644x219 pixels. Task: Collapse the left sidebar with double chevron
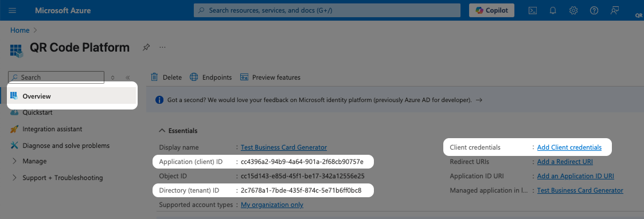pyautogui.click(x=128, y=77)
